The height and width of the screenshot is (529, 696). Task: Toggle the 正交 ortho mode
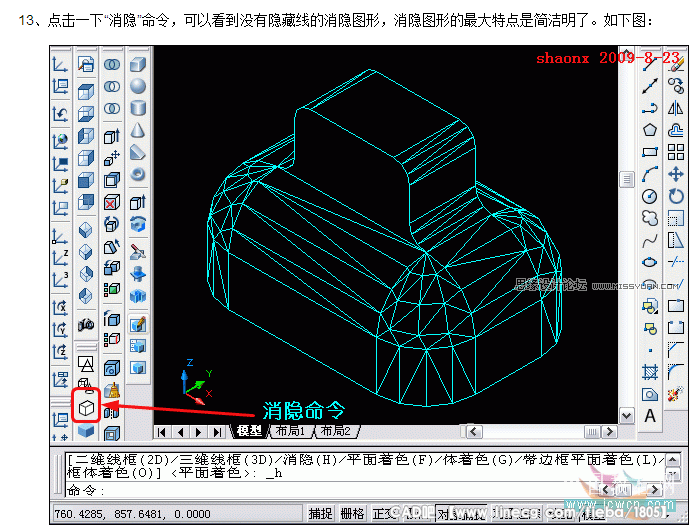[x=384, y=513]
